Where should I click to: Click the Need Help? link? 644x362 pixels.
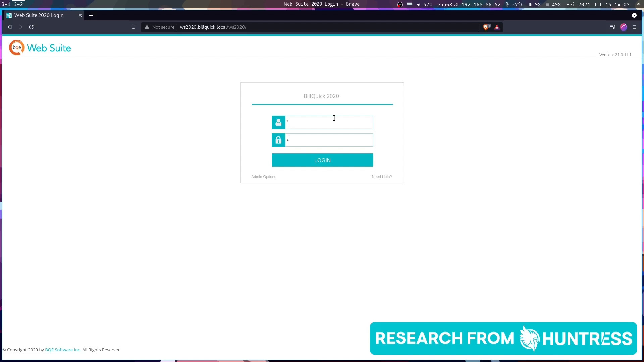382,177
